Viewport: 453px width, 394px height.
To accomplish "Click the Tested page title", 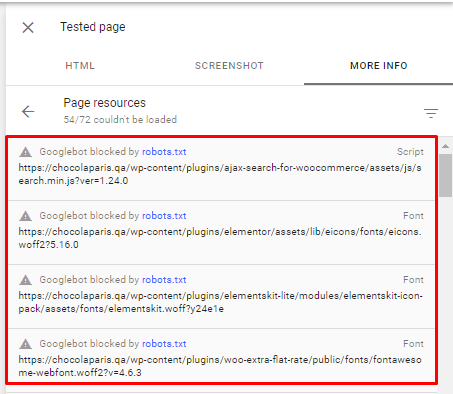I will pos(93,27).
